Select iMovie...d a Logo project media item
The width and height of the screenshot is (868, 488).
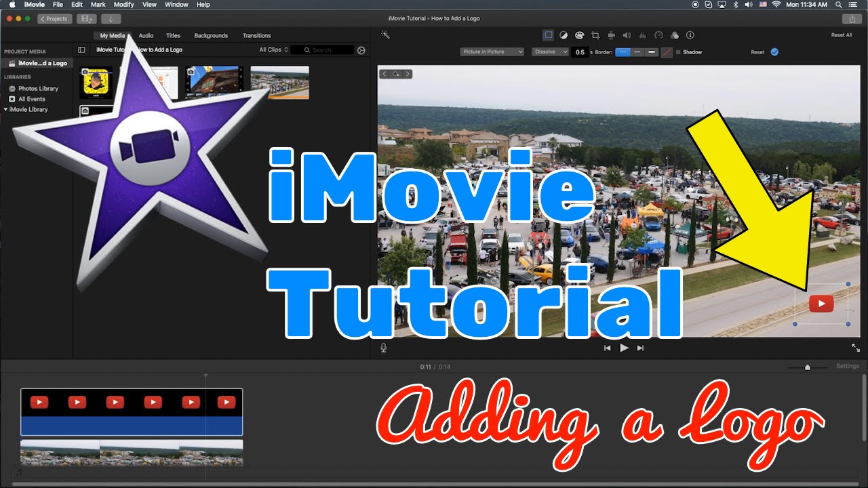[37, 63]
